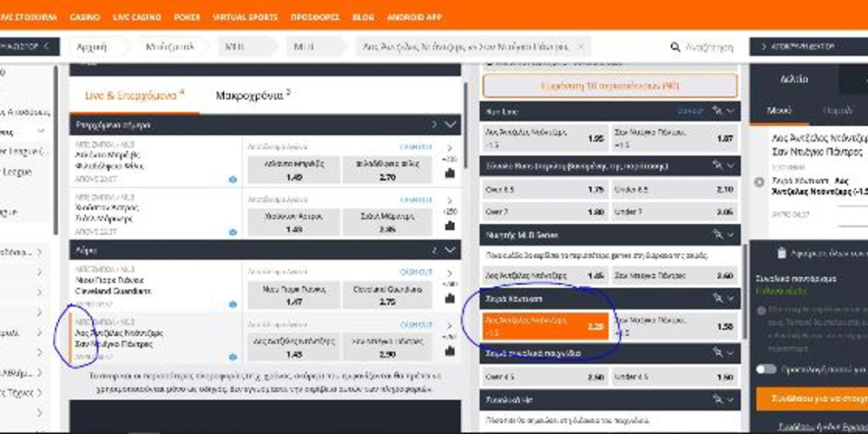Click the stake amount input field
Viewport: 868px width, 434px height.
point(853,216)
